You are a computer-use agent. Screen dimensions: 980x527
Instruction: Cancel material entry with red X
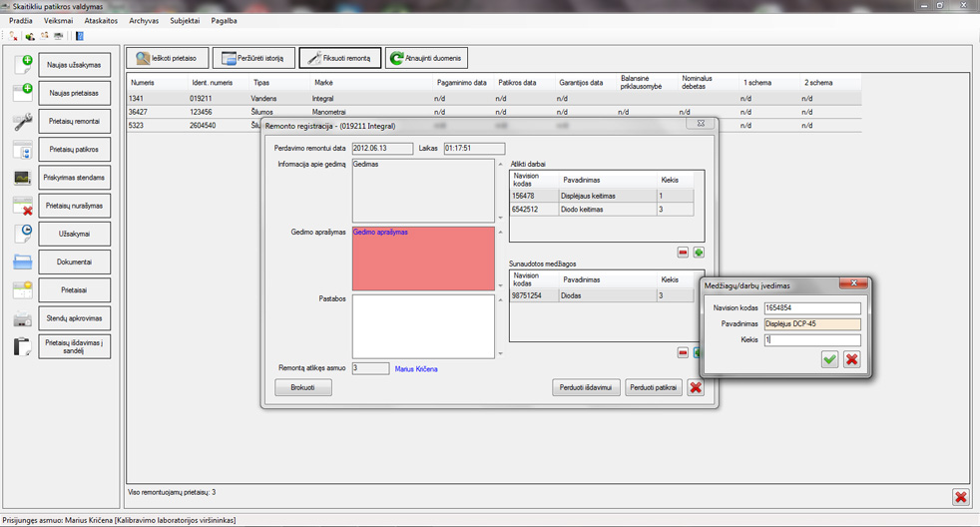coord(851,359)
